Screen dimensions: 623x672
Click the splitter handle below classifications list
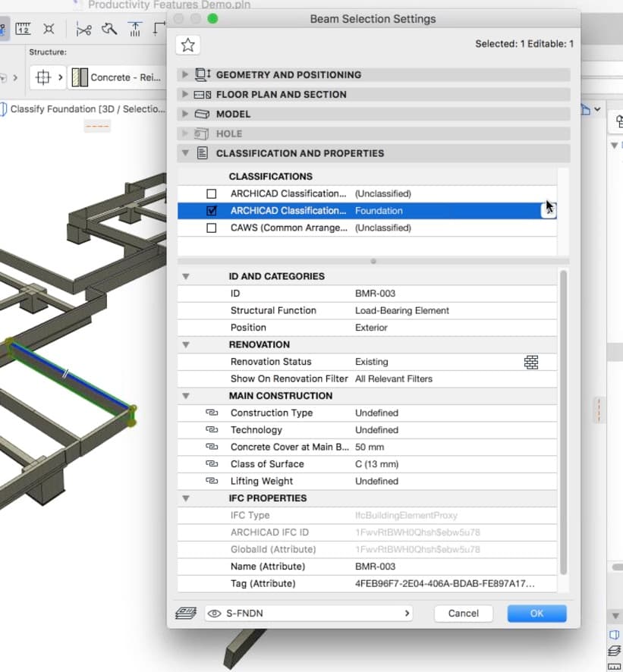coord(373,261)
